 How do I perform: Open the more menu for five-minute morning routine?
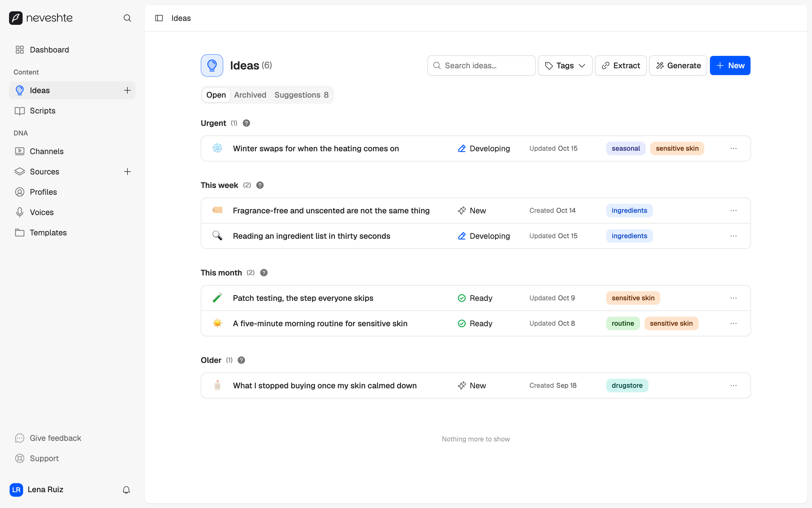pos(734,323)
